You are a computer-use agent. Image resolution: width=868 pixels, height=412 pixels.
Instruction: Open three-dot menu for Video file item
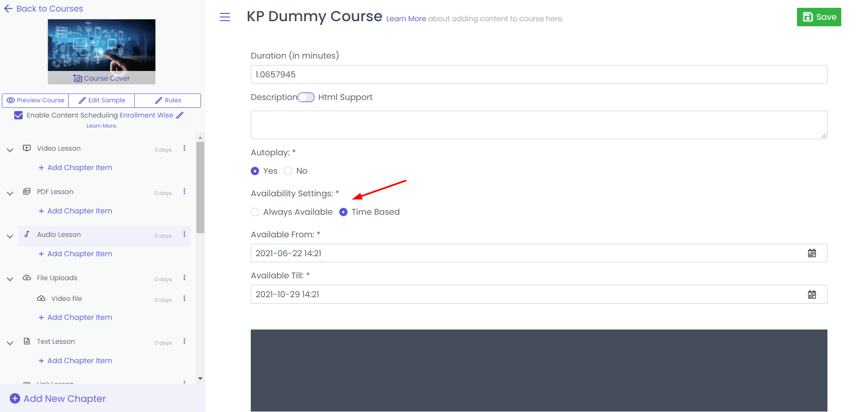(184, 299)
